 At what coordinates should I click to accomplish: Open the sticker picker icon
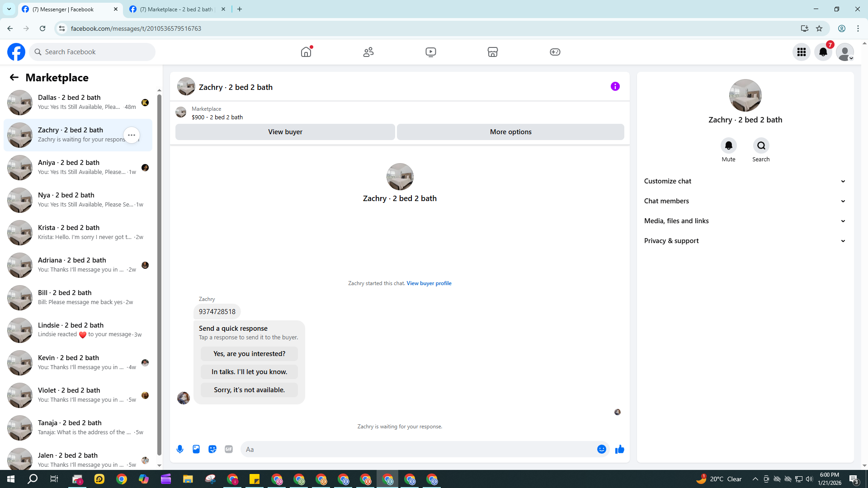tap(212, 449)
